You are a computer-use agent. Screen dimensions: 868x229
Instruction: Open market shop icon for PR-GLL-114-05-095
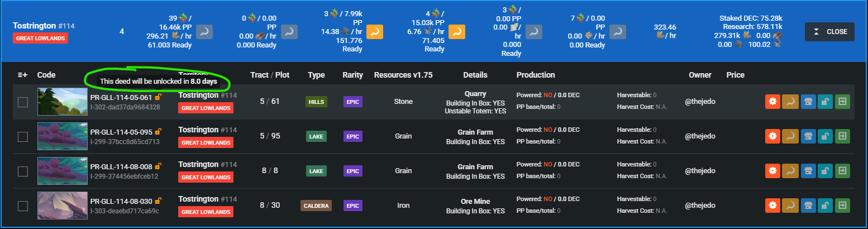click(x=808, y=136)
